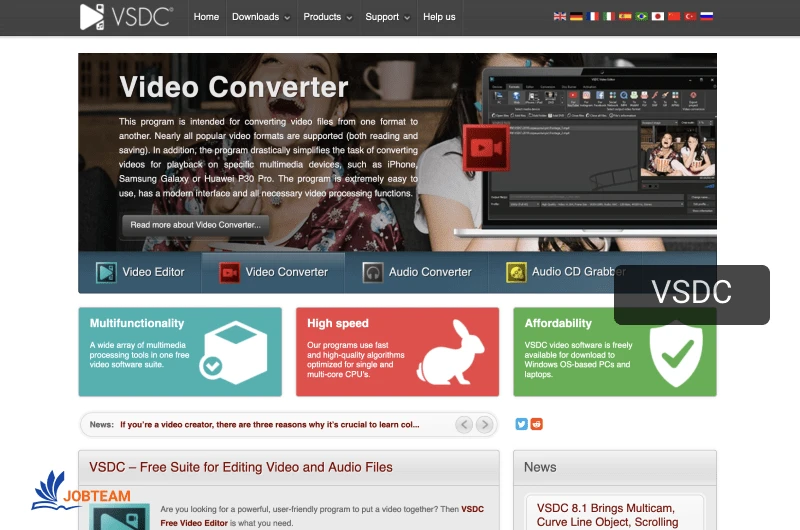
Task: Click the Video Editor tab icon
Action: click(x=106, y=272)
